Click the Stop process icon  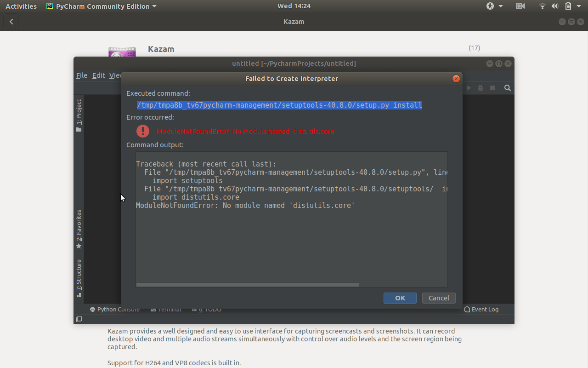492,87
